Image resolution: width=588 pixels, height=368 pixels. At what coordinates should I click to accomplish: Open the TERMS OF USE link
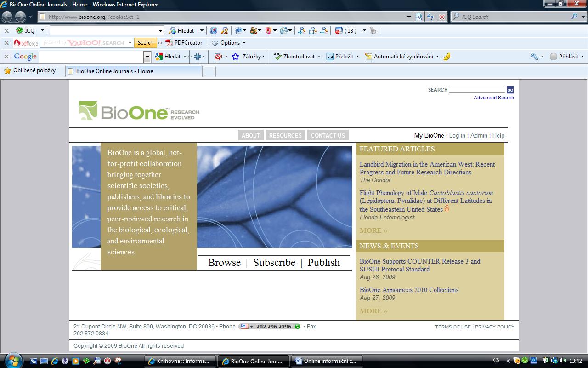pyautogui.click(x=453, y=327)
